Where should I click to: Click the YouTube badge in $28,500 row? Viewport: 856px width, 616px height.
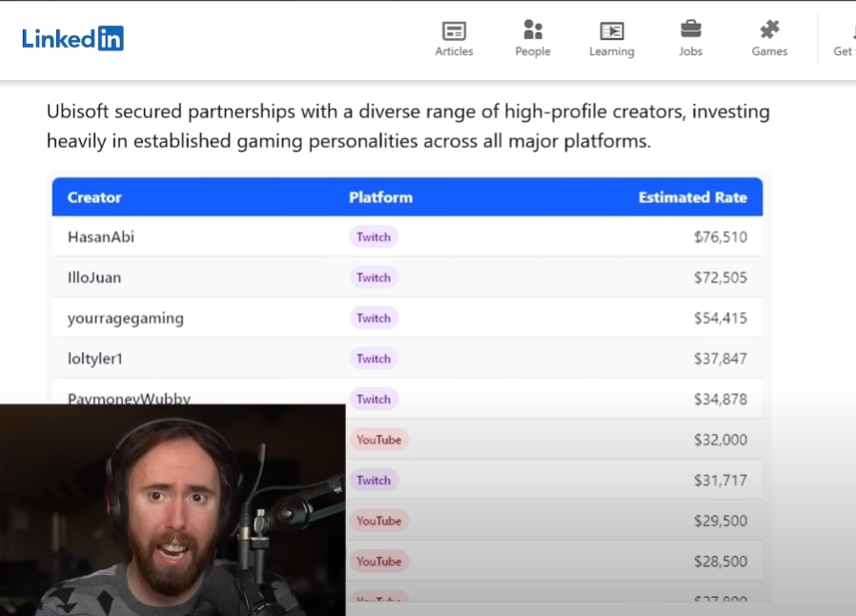[x=378, y=562]
